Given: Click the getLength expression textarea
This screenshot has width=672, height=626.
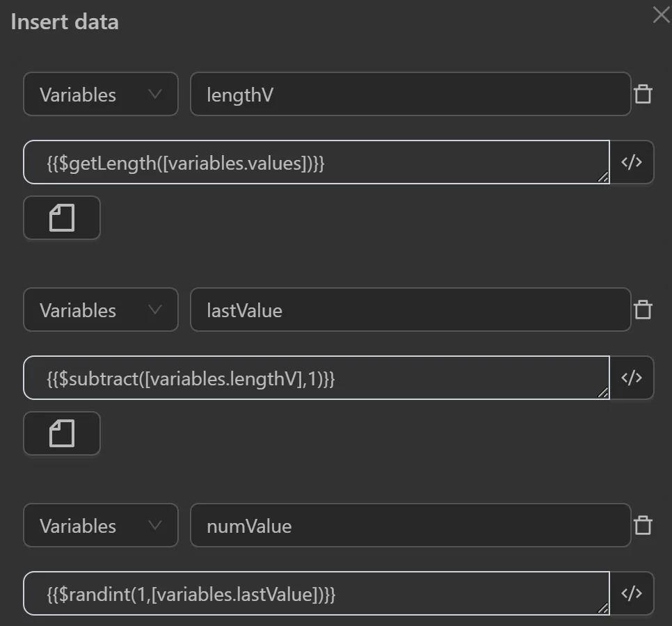Looking at the screenshot, I should click(313, 162).
